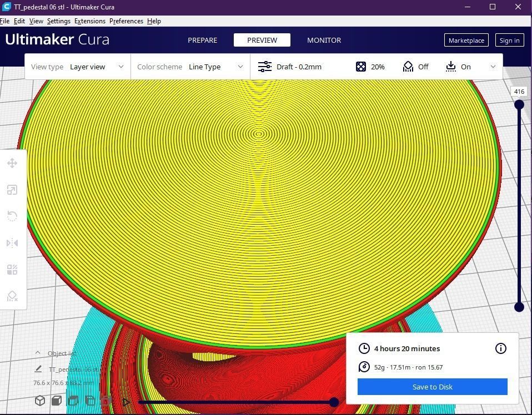532x415 pixels.
Task: Select the Rotate tool in left toolbar
Action: click(x=12, y=216)
